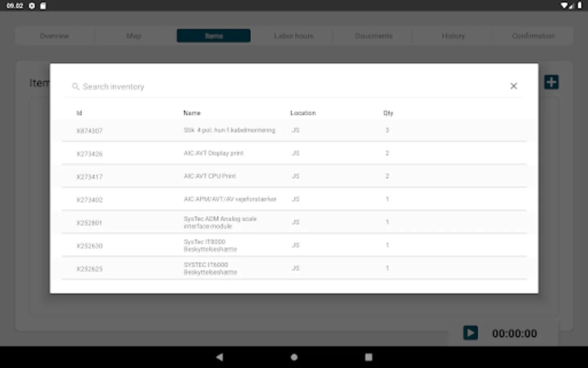Viewport: 588px width, 368px height.
Task: Select item X273426 row
Action: pos(294,153)
